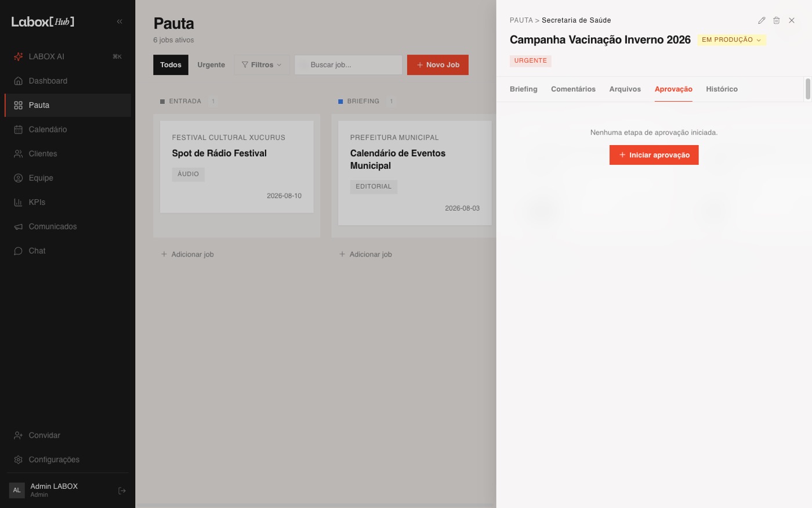Viewport: 812px width, 508px height.
Task: Click the URGENTE tag
Action: coord(531,61)
